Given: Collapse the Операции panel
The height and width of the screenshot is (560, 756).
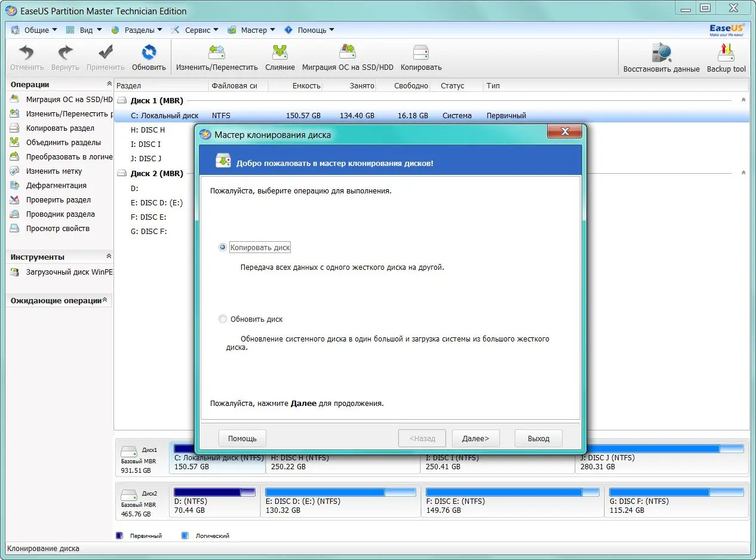Looking at the screenshot, I should [109, 84].
